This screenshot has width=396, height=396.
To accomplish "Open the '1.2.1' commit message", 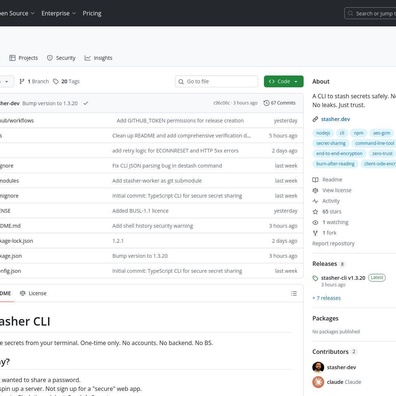I will [x=118, y=241].
